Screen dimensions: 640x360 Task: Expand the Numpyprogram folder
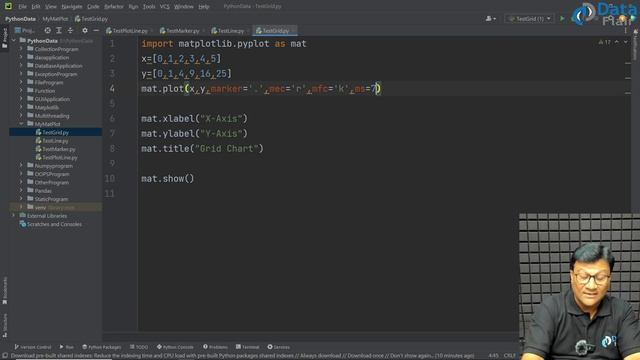pyautogui.click(x=21, y=166)
